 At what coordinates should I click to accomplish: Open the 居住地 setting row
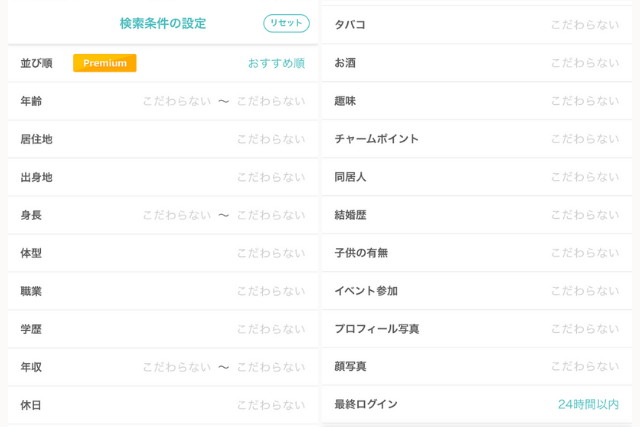tap(162, 139)
